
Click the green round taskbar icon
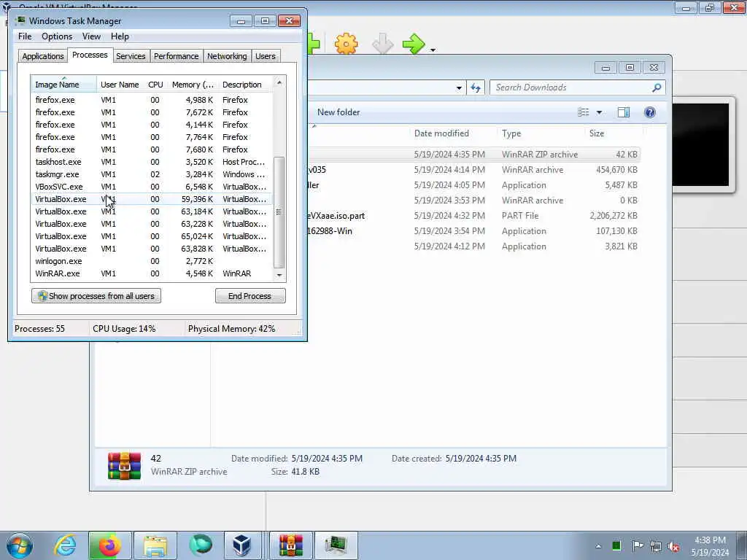click(201, 545)
